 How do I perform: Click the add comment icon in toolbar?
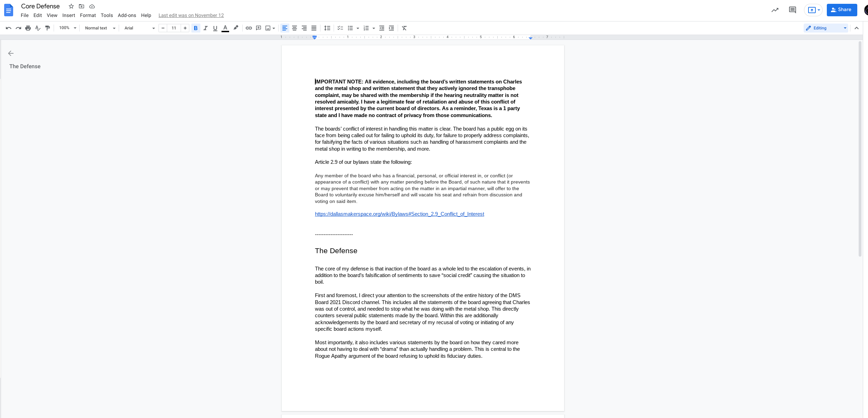pos(258,28)
